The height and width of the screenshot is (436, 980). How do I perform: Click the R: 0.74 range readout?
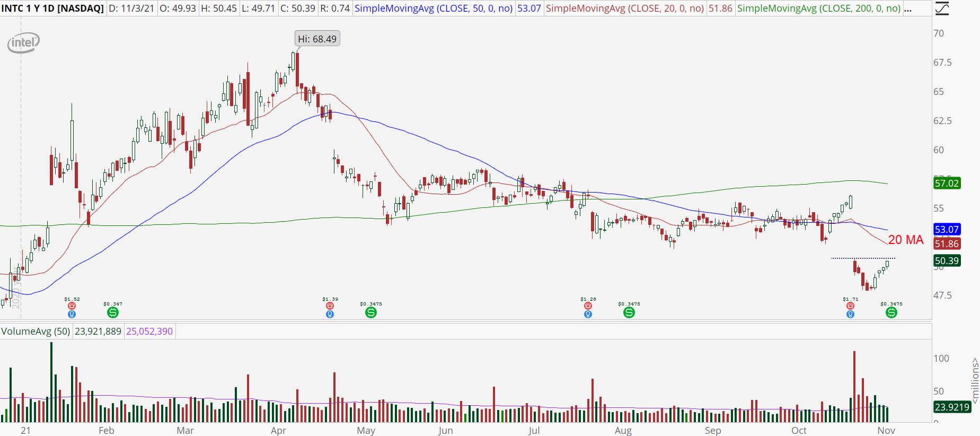pos(335,8)
